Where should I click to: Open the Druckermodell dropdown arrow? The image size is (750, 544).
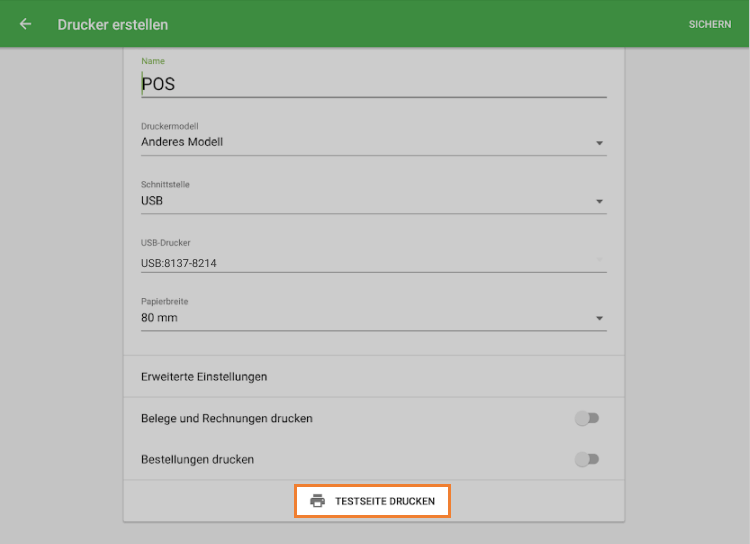click(599, 143)
